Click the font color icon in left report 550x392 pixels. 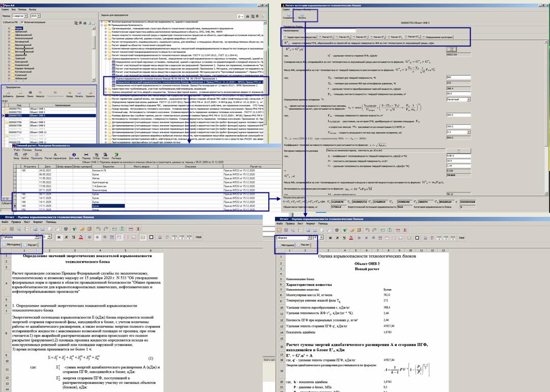[x=82, y=237]
